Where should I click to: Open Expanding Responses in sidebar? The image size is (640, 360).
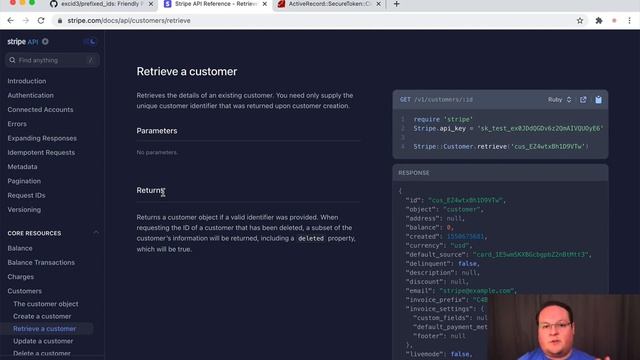(42, 138)
